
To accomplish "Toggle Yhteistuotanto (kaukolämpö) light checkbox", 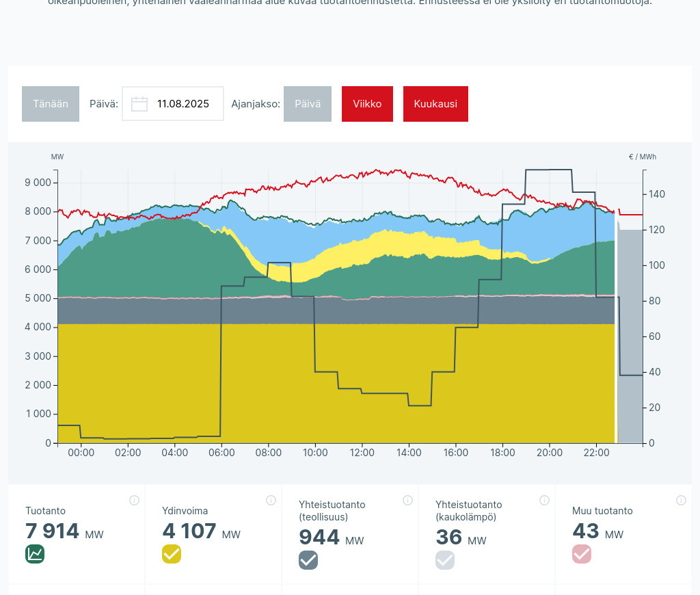I will 445,560.
